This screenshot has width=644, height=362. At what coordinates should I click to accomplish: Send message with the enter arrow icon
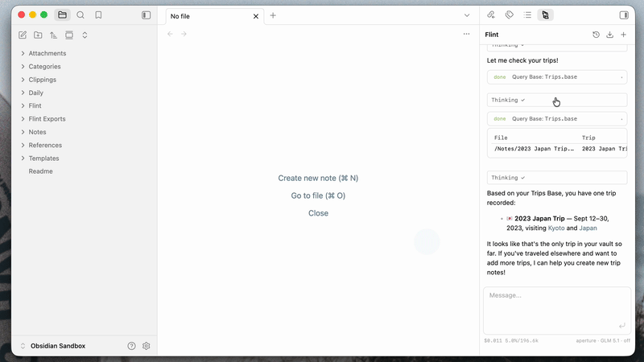pos(621,326)
